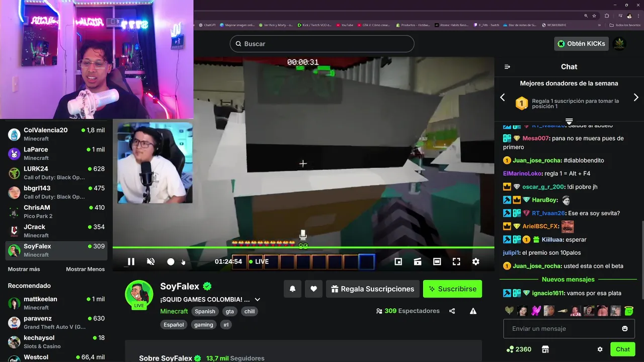Viewport: 644px width, 362px height.
Task: Click the Suscribirse button
Action: coord(452,289)
